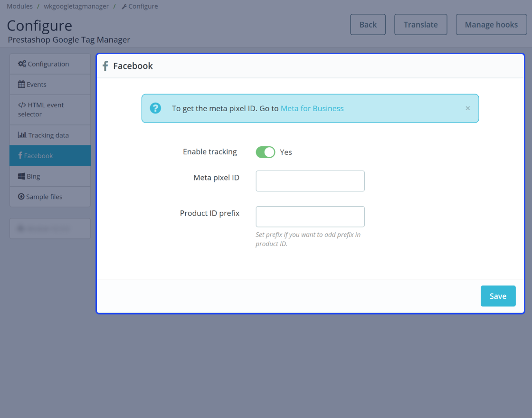Viewport: 532px width, 418px height.
Task: Focus the Meta pixel ID input field
Action: [310, 181]
